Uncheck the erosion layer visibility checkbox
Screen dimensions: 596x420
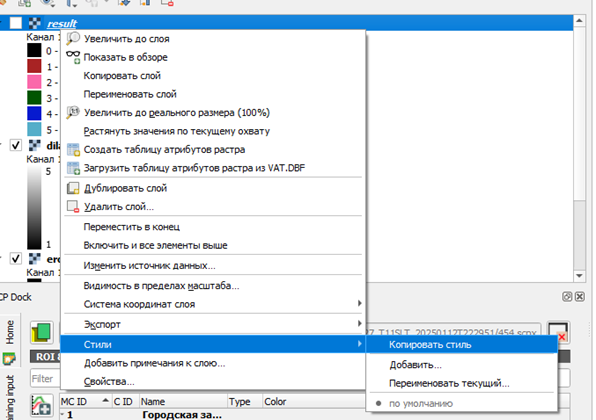[16, 258]
